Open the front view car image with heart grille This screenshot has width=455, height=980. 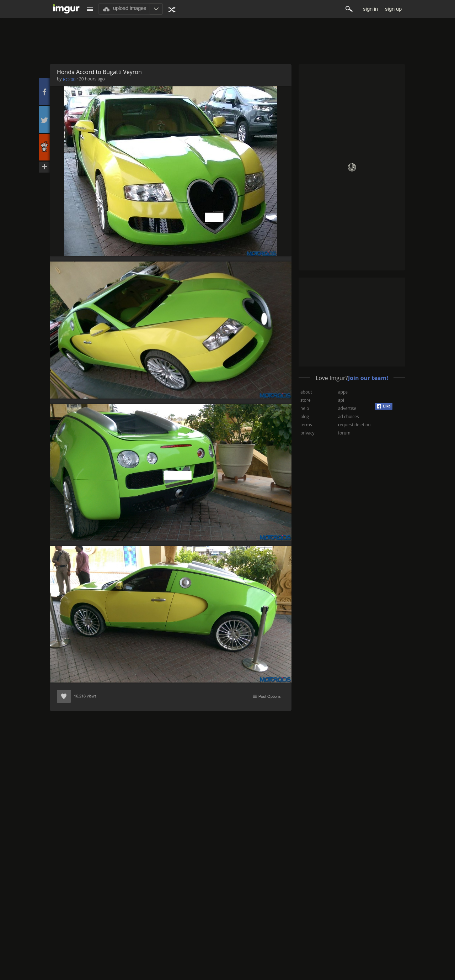170,171
